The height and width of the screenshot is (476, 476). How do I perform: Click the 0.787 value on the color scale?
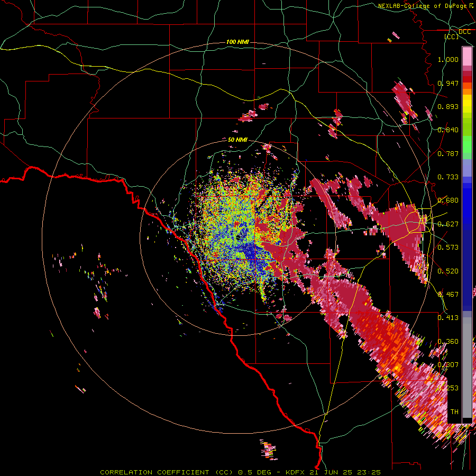(448, 153)
